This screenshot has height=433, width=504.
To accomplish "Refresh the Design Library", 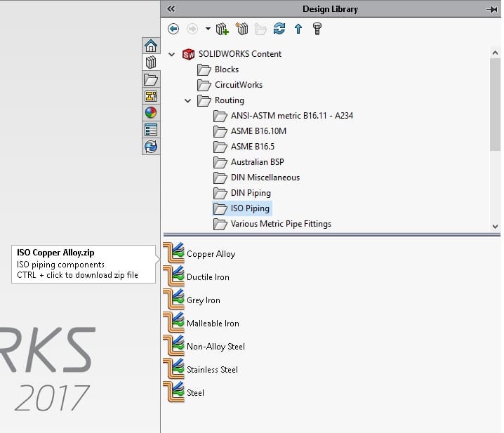I will 279,29.
